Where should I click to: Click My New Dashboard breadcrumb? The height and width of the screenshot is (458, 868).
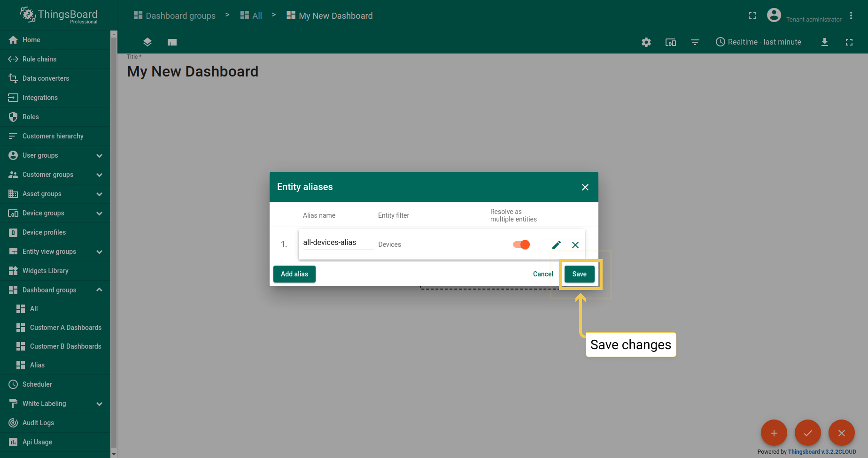330,15
